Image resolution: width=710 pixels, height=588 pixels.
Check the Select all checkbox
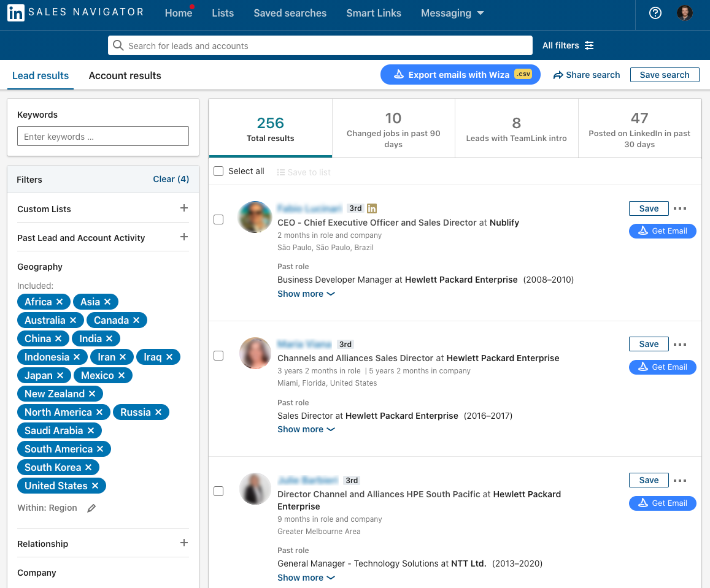click(x=218, y=171)
